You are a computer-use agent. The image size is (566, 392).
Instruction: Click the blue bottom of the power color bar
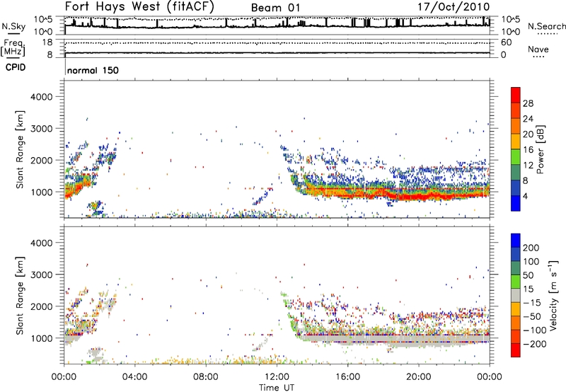516,204
